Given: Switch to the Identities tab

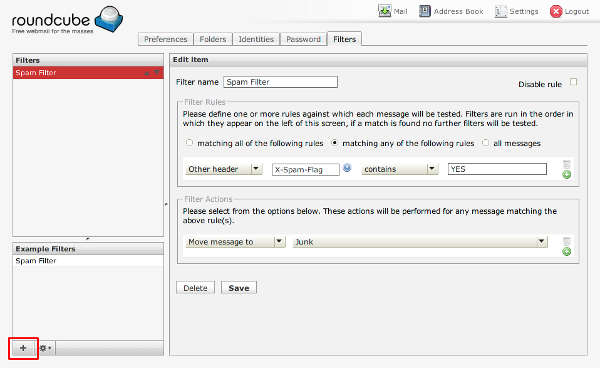Looking at the screenshot, I should pos(256,39).
